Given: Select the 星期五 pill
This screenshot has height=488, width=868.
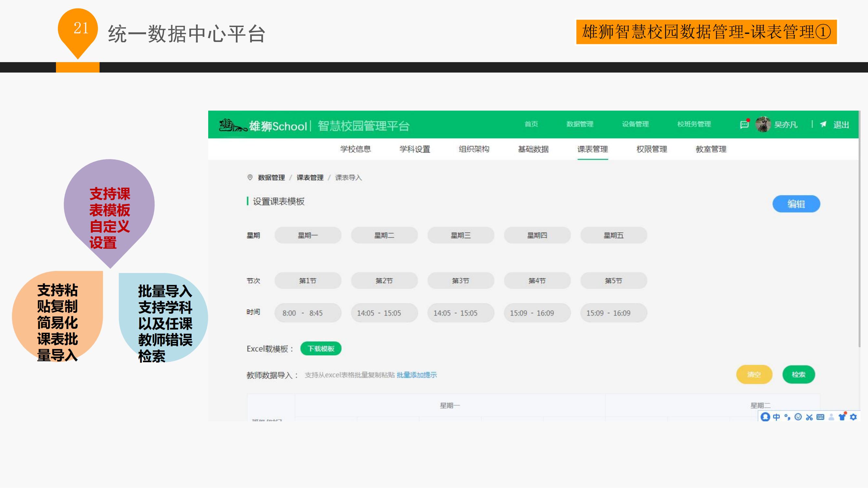Looking at the screenshot, I should pos(613,235).
